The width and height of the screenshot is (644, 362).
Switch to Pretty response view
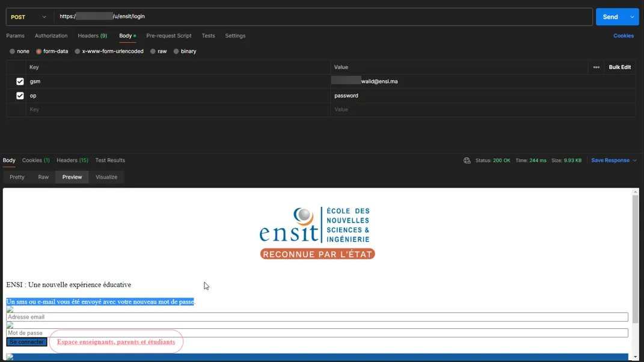(x=17, y=177)
